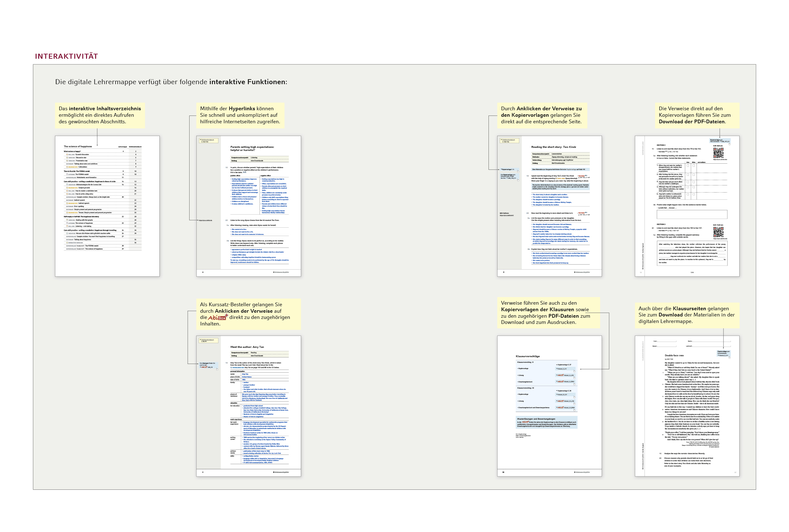Click the AbiBox logo next to Klausur_III_EWH
789x532 pixels.
pos(561,407)
